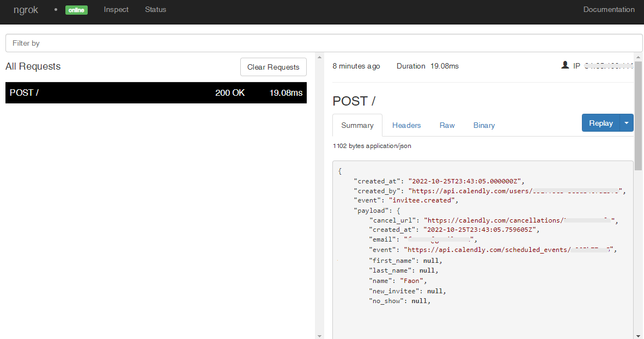Expand the Replay dropdown arrow
The image size is (644, 339).
pos(627,123)
